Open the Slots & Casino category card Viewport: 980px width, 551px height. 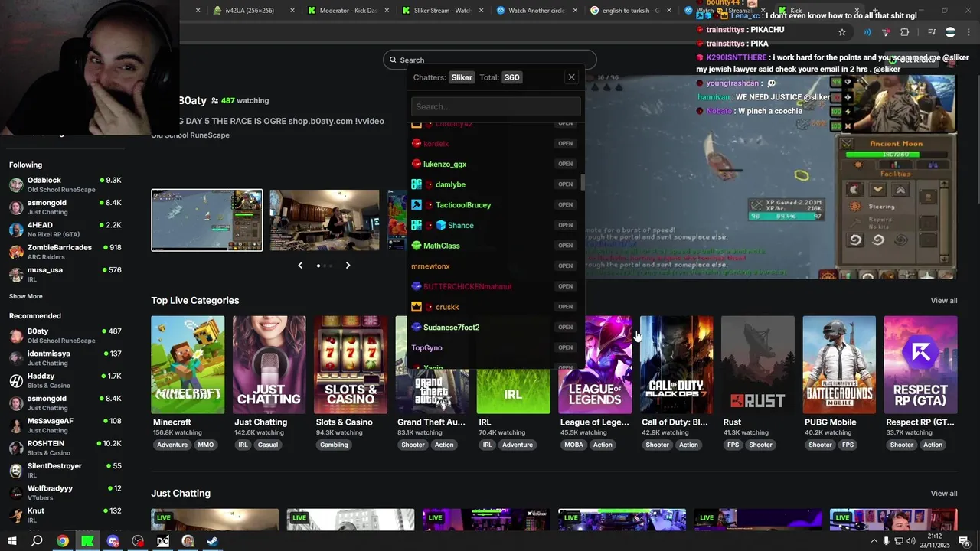(x=351, y=365)
